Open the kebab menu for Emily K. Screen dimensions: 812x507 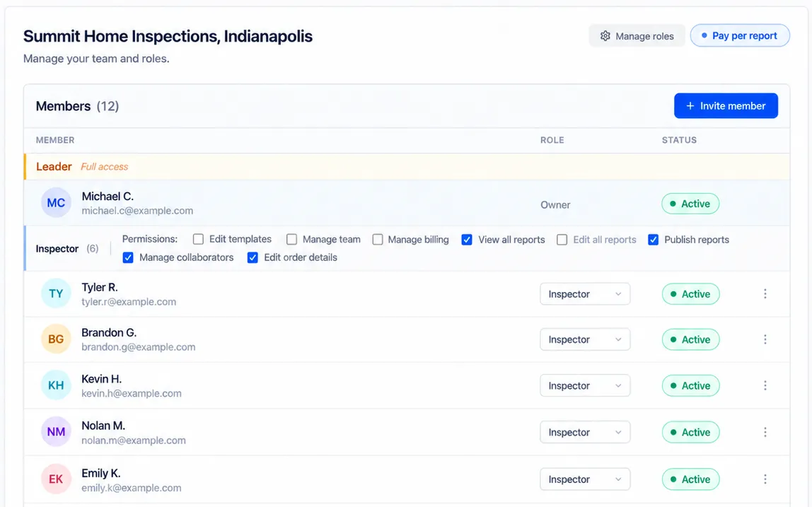(x=765, y=479)
